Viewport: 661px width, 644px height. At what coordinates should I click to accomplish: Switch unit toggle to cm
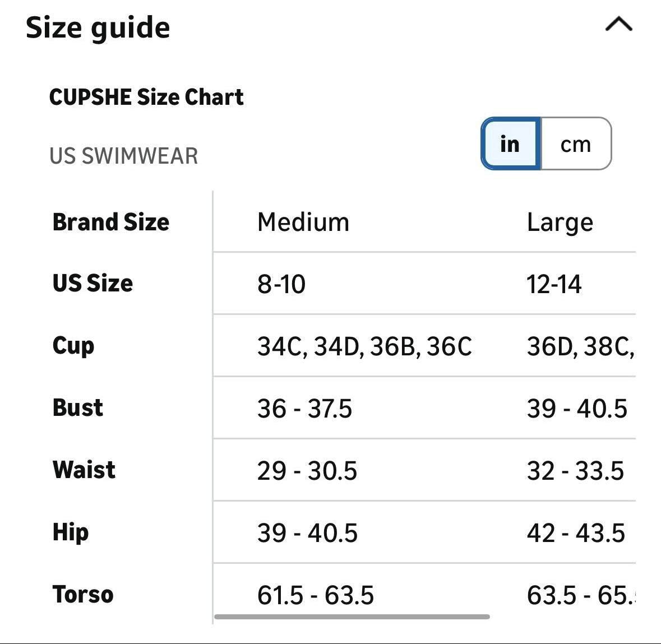[x=575, y=145]
